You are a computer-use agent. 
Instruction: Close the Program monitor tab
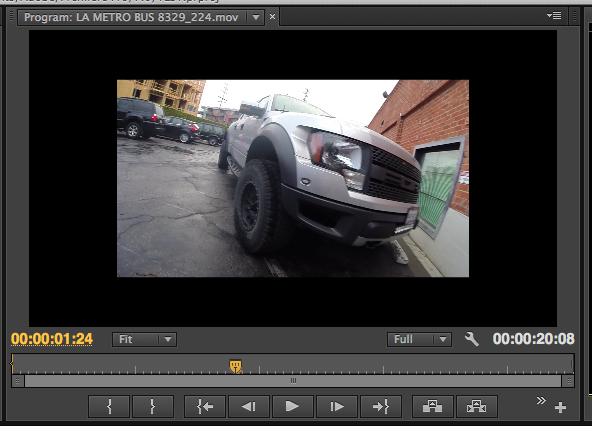(x=272, y=17)
